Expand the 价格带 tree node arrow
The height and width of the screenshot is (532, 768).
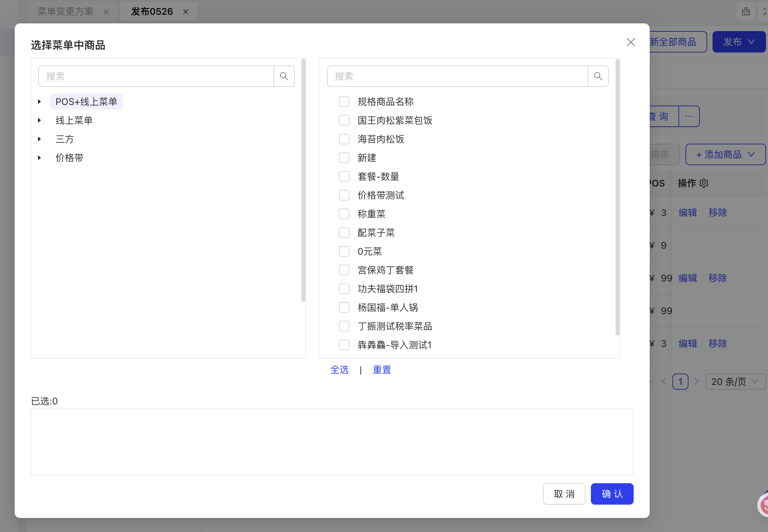point(39,158)
